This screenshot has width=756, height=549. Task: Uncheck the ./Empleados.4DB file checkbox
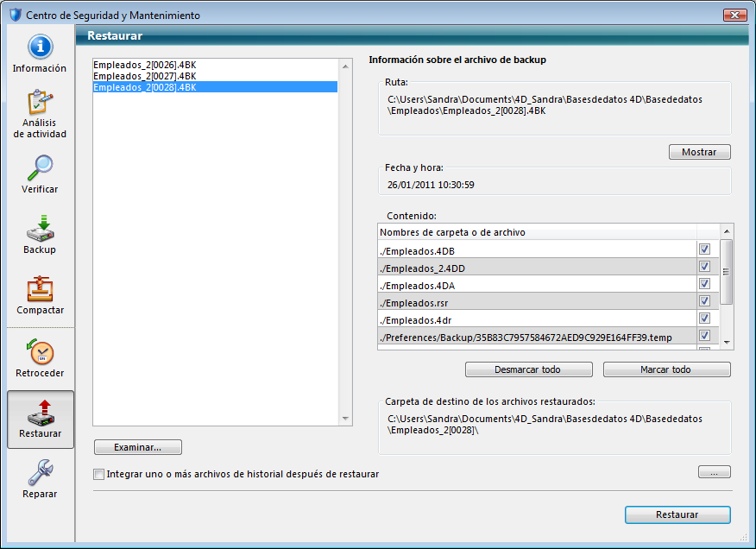[704, 249]
